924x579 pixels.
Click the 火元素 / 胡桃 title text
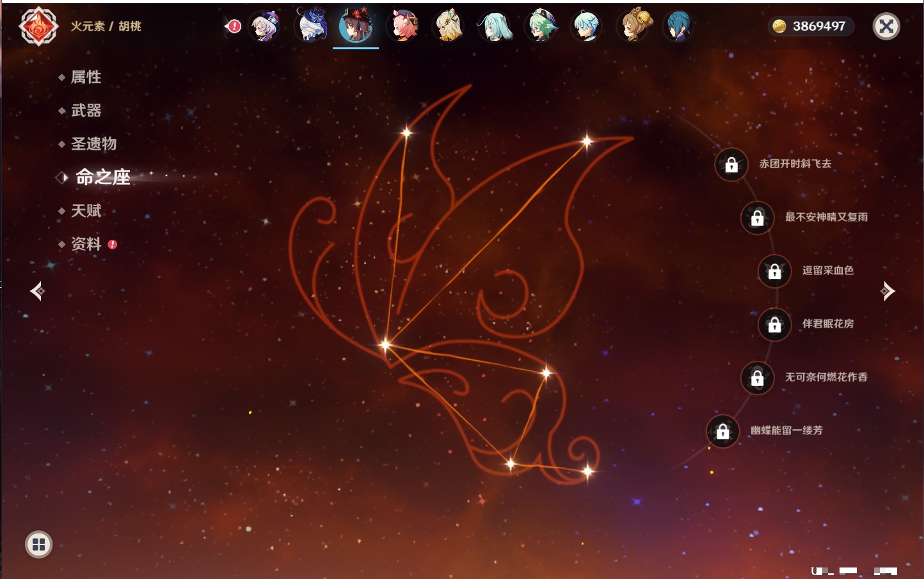click(x=106, y=26)
